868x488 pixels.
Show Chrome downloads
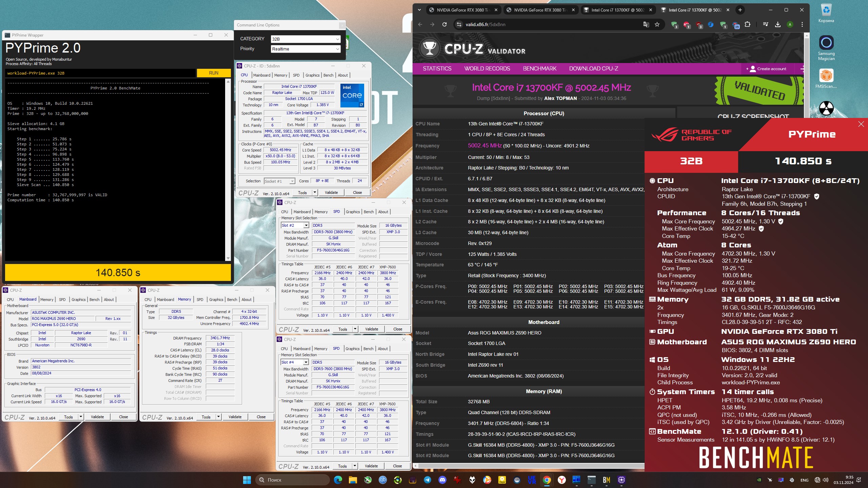click(778, 24)
